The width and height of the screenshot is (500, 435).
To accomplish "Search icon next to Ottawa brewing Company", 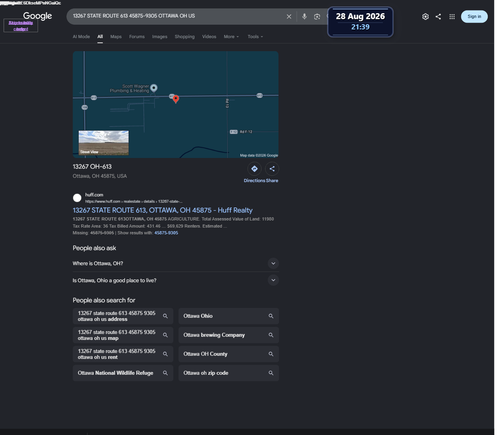I will 271,335.
